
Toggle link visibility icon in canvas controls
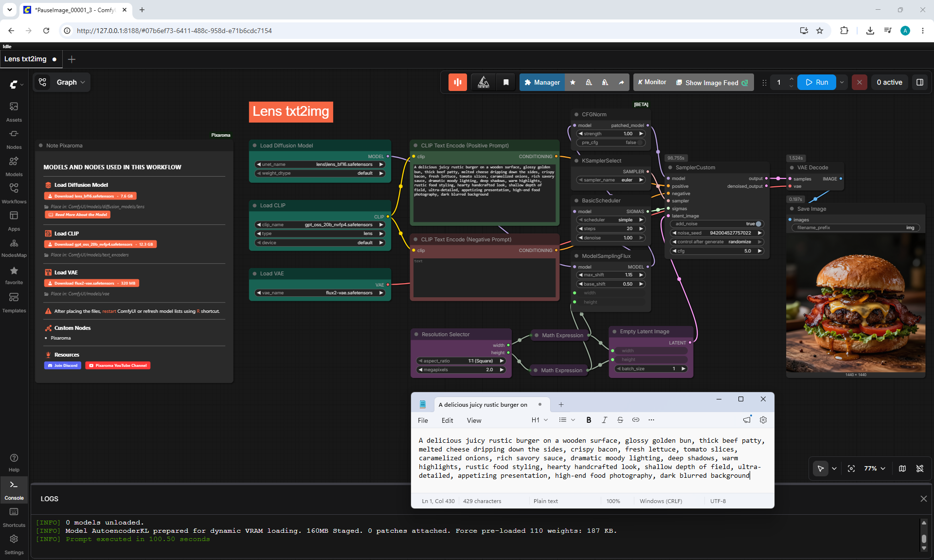pos(920,469)
